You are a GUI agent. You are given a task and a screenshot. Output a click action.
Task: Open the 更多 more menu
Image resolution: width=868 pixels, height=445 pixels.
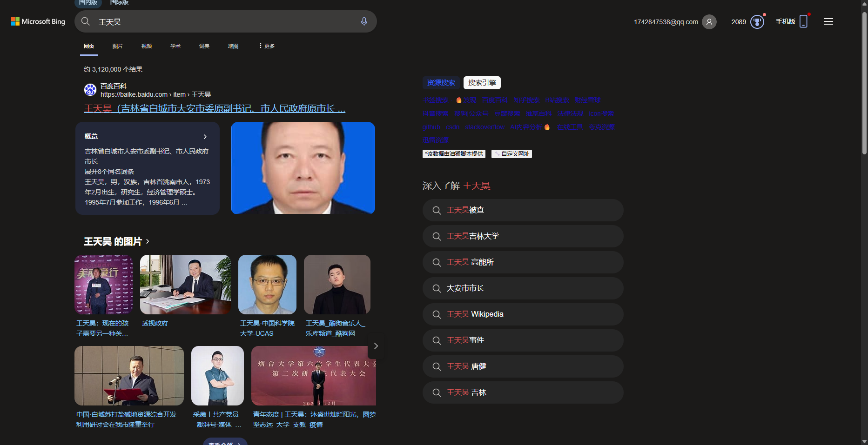(x=267, y=46)
